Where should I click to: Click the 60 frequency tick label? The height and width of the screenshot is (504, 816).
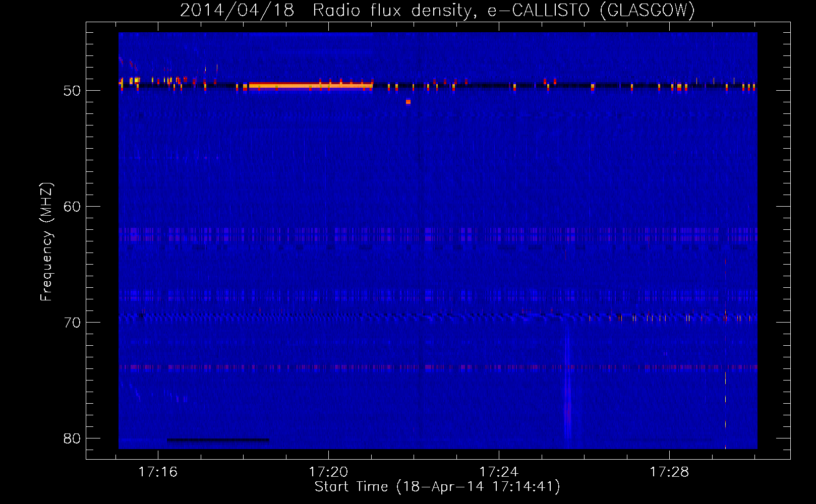(72, 207)
